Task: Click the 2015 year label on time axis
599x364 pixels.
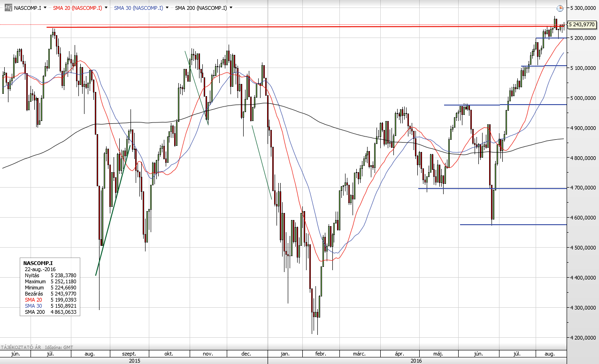Action: pyautogui.click(x=135, y=361)
